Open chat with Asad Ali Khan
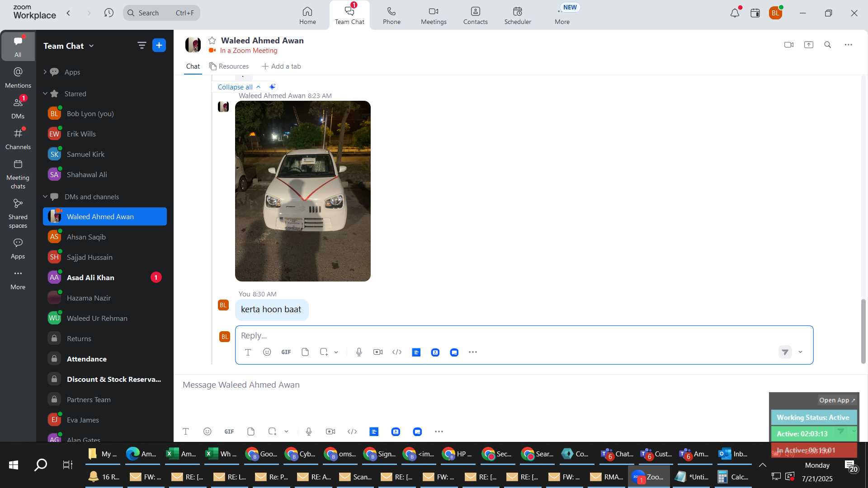868x488 pixels. (105, 277)
